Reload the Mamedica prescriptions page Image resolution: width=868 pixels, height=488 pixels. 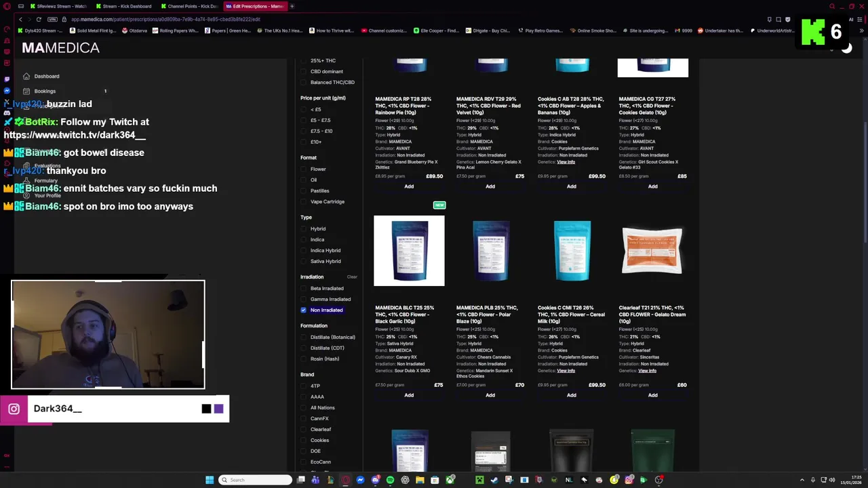pyautogui.click(x=39, y=19)
